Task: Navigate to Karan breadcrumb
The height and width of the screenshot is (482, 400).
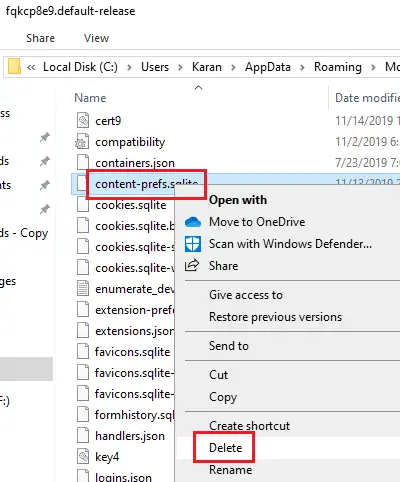Action: pyautogui.click(x=207, y=67)
